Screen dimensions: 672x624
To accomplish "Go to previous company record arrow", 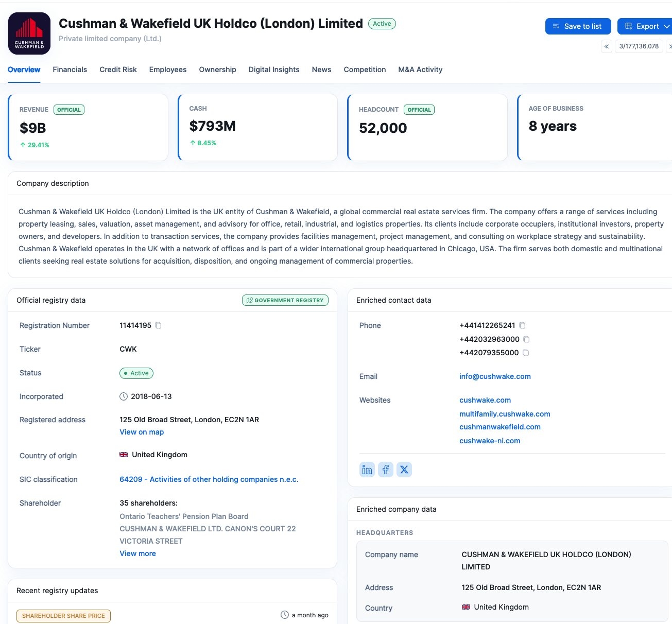I will point(607,46).
